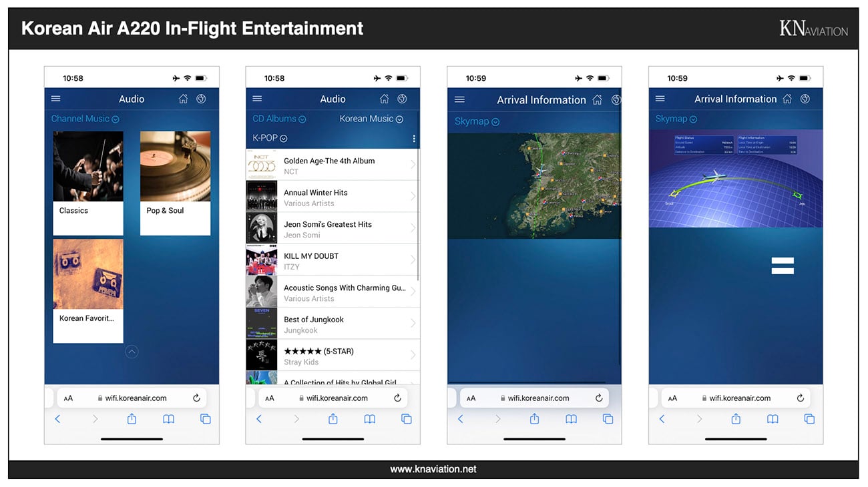Open hamburger menu on satellite Skymap screen
The width and height of the screenshot is (868, 487).
tap(459, 99)
